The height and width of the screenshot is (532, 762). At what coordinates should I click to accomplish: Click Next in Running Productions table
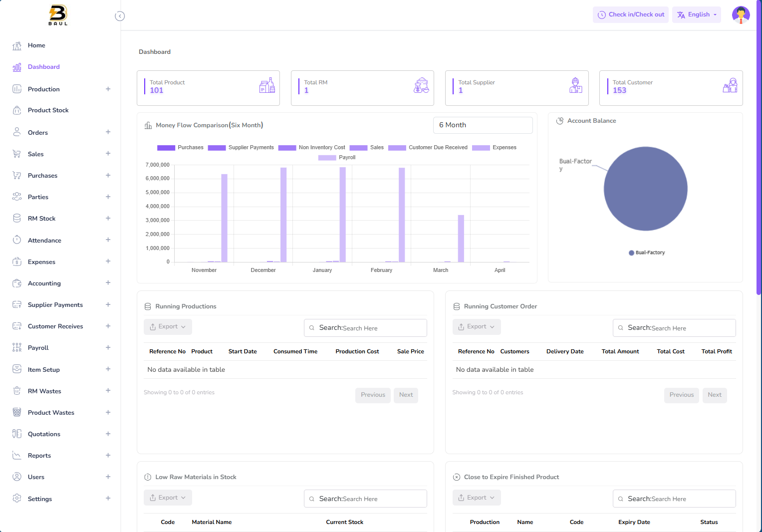click(406, 395)
